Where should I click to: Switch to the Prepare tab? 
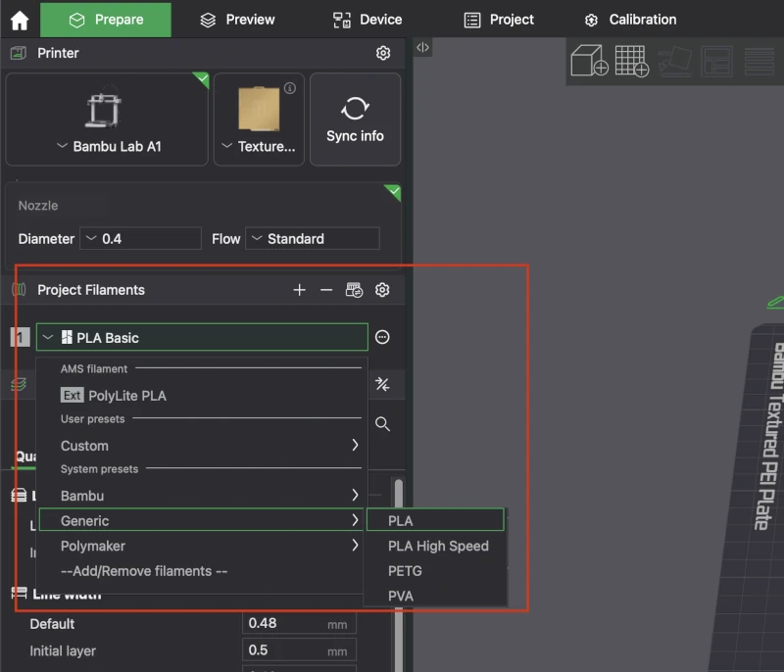tap(106, 20)
